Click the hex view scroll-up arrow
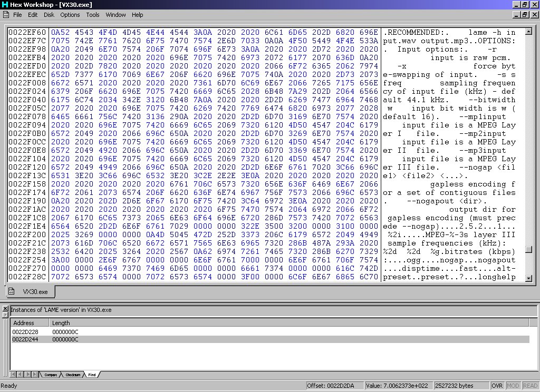540x392 pixels. point(528,32)
